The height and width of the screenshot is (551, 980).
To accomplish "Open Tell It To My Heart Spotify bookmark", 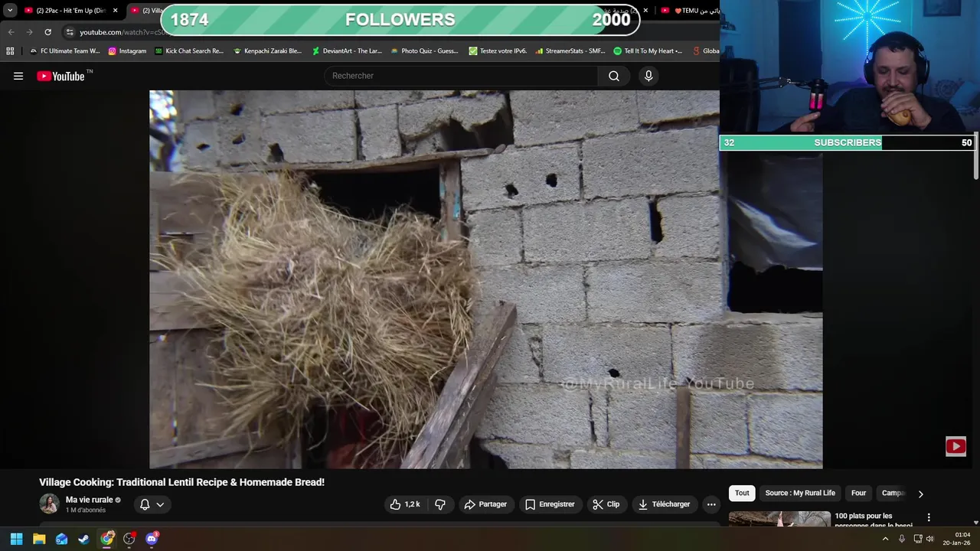I will [x=648, y=51].
